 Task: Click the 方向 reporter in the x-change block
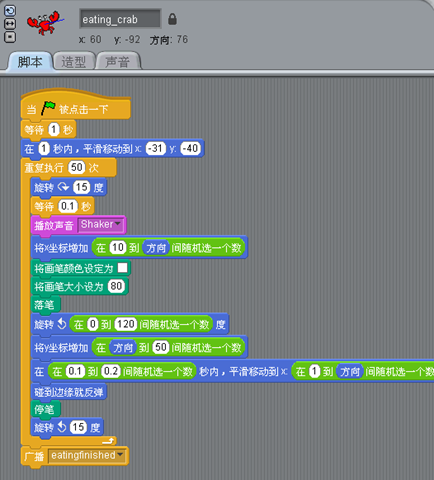156,248
